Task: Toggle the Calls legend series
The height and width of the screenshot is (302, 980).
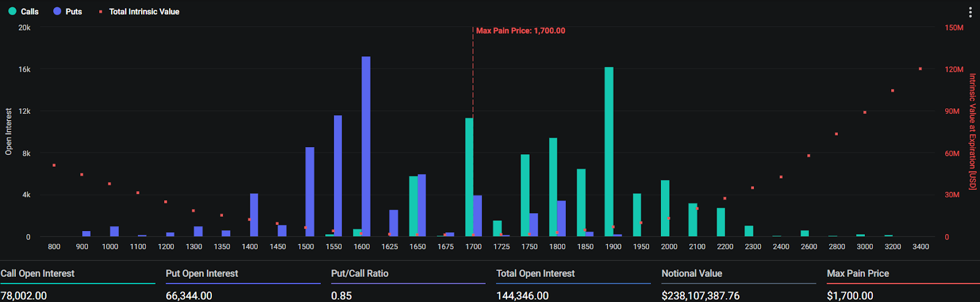Action: tap(23, 12)
